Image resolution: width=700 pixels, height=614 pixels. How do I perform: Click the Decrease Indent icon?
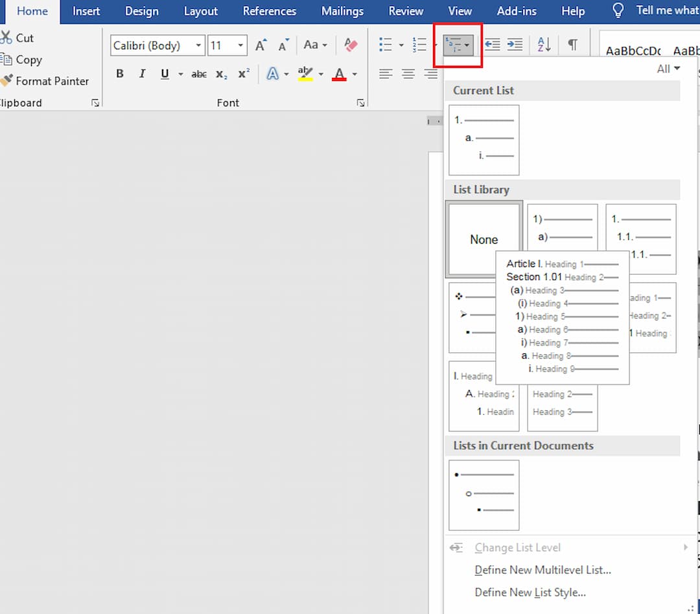point(493,45)
